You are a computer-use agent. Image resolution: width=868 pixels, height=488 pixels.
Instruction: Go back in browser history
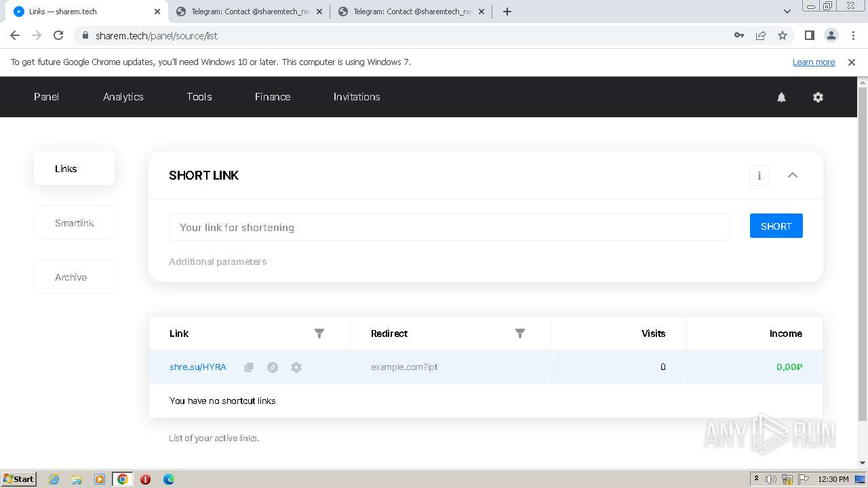tap(15, 35)
